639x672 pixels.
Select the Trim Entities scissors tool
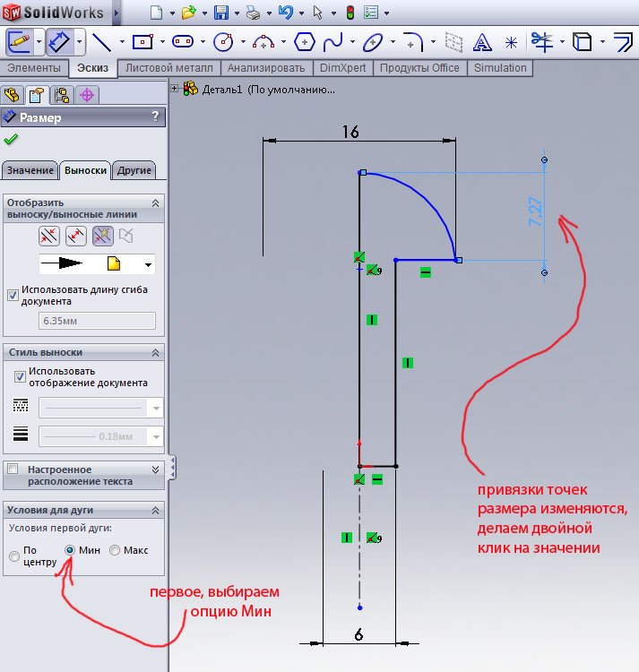point(540,41)
